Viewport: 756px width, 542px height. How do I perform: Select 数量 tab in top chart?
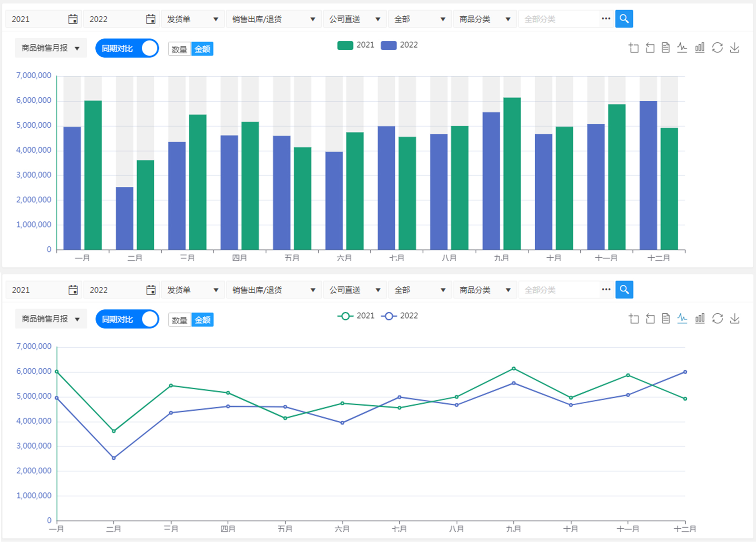tap(180, 49)
